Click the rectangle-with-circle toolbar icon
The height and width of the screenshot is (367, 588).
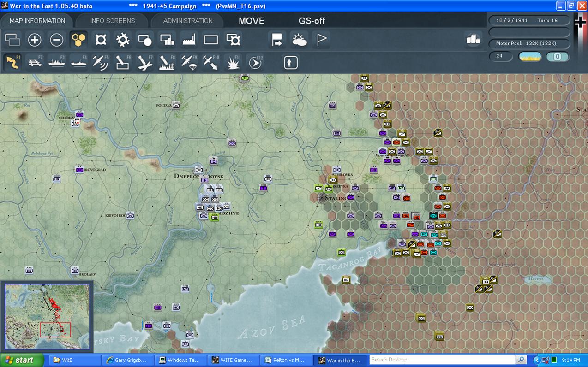click(145, 40)
